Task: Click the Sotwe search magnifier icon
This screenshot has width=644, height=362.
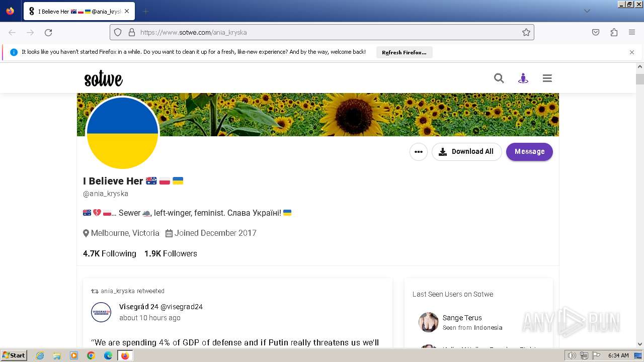Action: pyautogui.click(x=499, y=78)
